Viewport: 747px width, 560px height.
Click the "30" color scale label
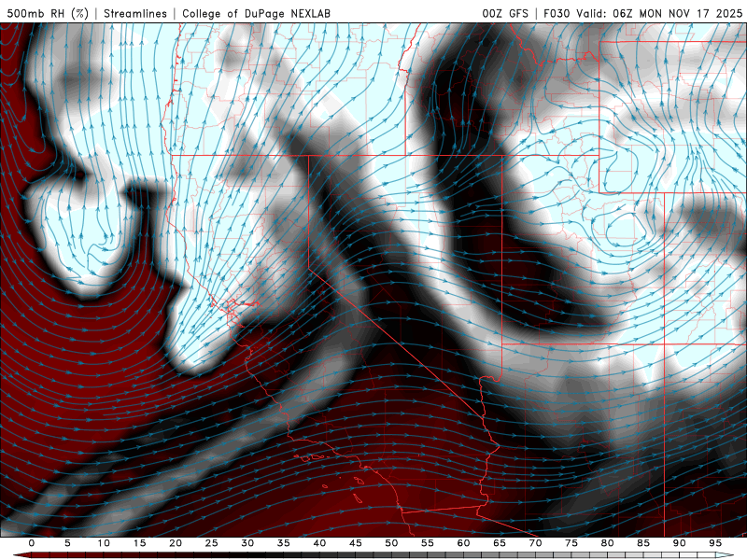247,543
